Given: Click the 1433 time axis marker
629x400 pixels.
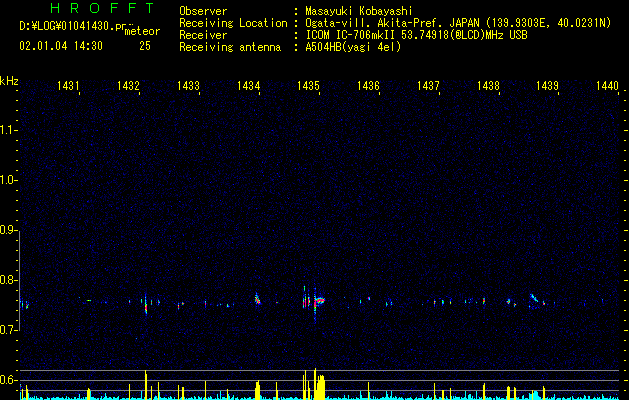Looking at the screenshot, I should 188,85.
